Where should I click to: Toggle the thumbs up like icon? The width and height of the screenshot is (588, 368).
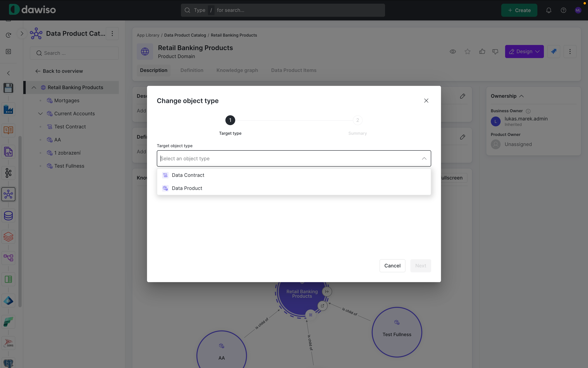point(482,52)
